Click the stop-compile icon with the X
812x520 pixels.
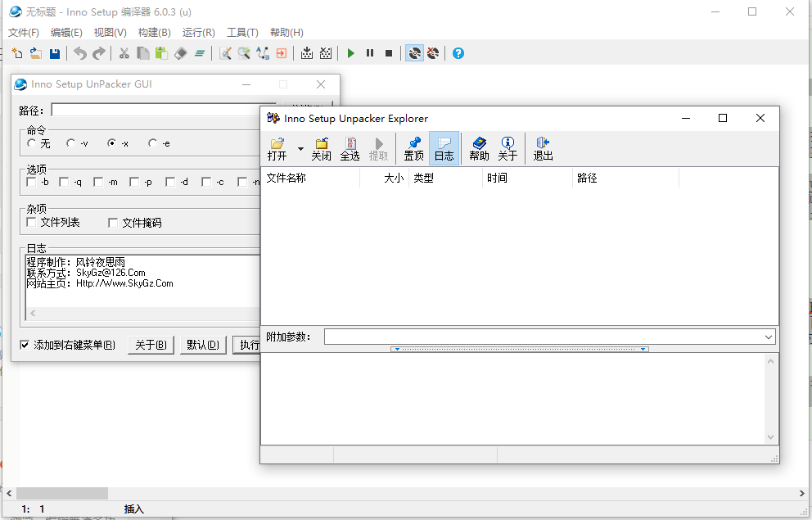(x=326, y=53)
